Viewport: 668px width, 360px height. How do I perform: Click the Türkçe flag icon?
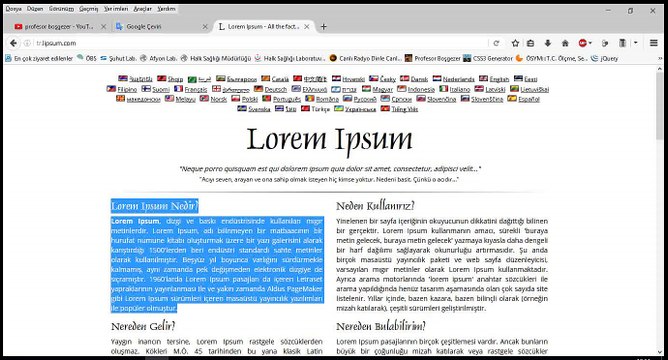[x=305, y=109]
